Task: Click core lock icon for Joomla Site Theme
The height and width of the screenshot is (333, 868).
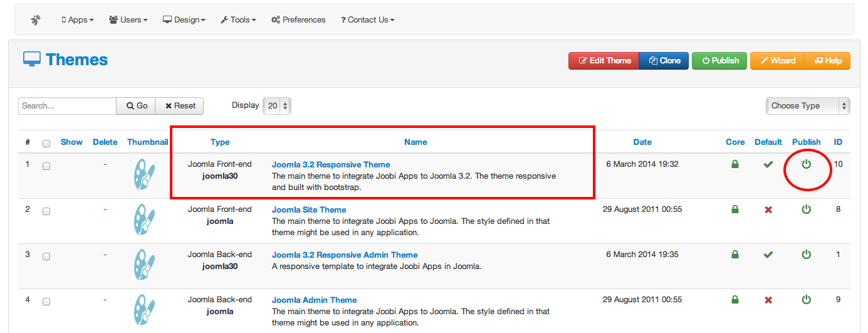Action: (x=735, y=209)
